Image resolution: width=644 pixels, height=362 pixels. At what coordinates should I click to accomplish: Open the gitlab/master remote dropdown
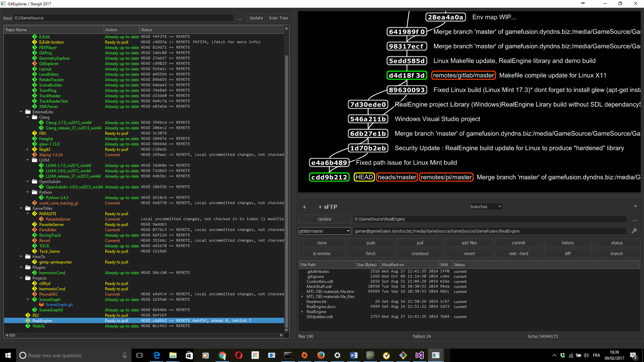324,231
